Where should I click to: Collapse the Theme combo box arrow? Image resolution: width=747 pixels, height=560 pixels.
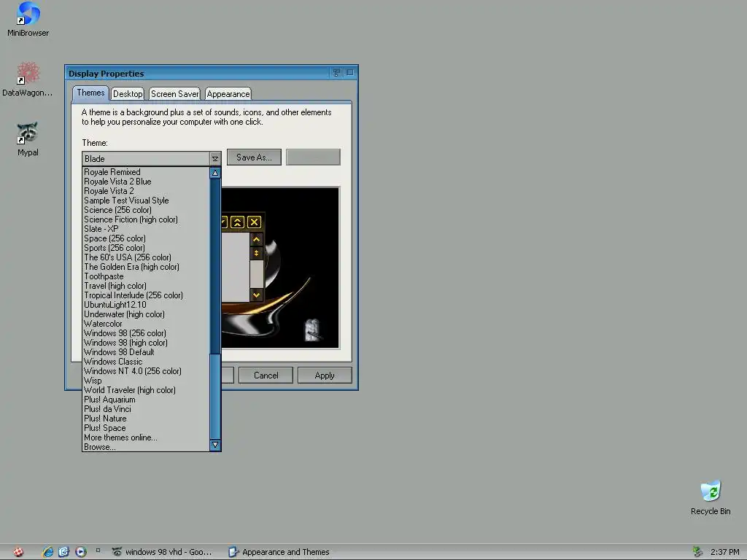(x=215, y=158)
